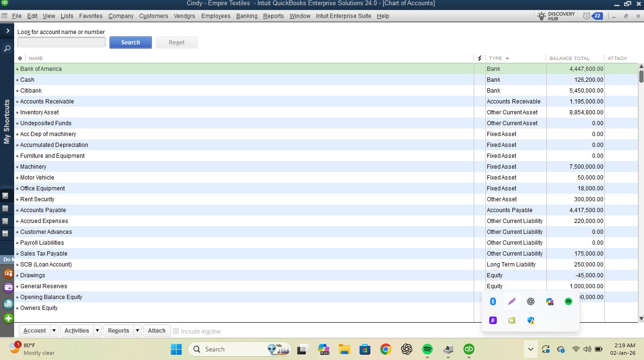Viewport: 644px width, 360px height.
Task: Click the Reset button
Action: tap(177, 43)
